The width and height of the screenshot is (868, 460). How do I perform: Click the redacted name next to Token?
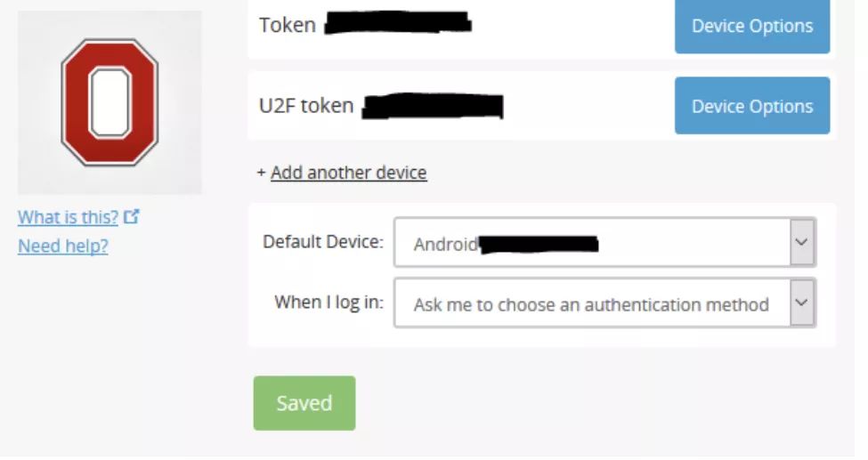pos(396,23)
